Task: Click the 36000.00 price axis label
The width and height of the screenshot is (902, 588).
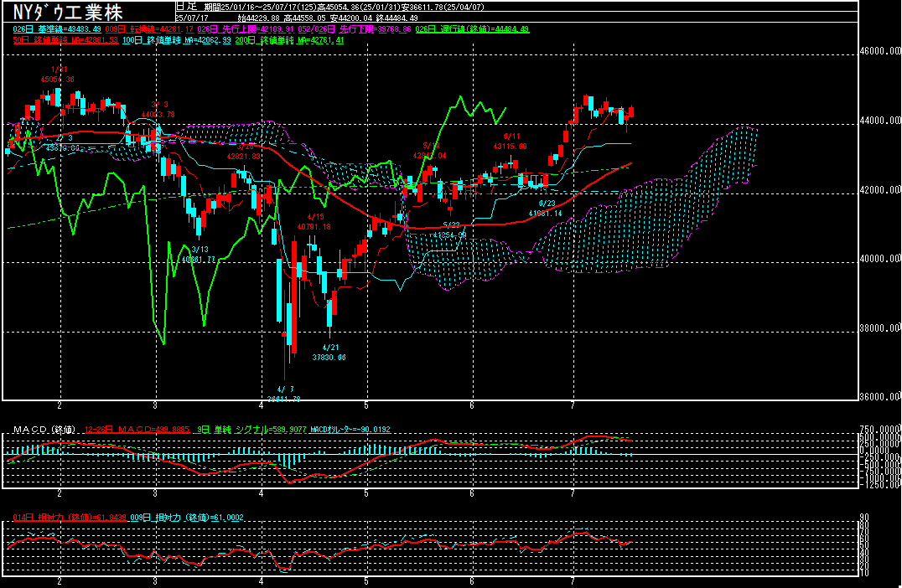Action: click(x=880, y=397)
